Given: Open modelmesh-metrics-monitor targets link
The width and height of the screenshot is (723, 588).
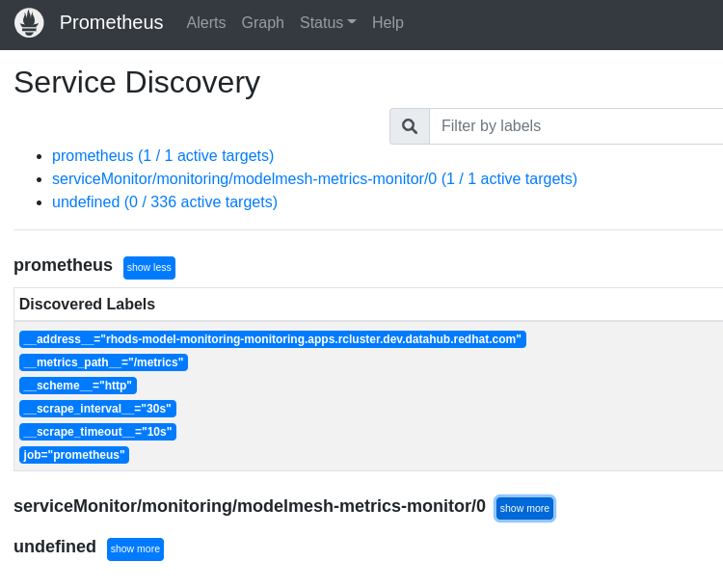Looking at the screenshot, I should click(x=314, y=179).
